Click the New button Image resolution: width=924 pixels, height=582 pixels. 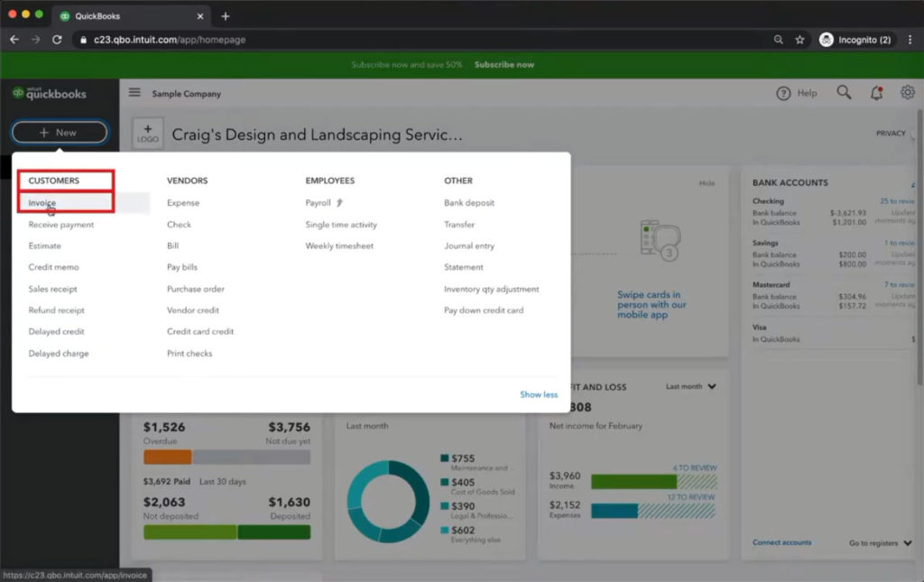click(x=59, y=132)
